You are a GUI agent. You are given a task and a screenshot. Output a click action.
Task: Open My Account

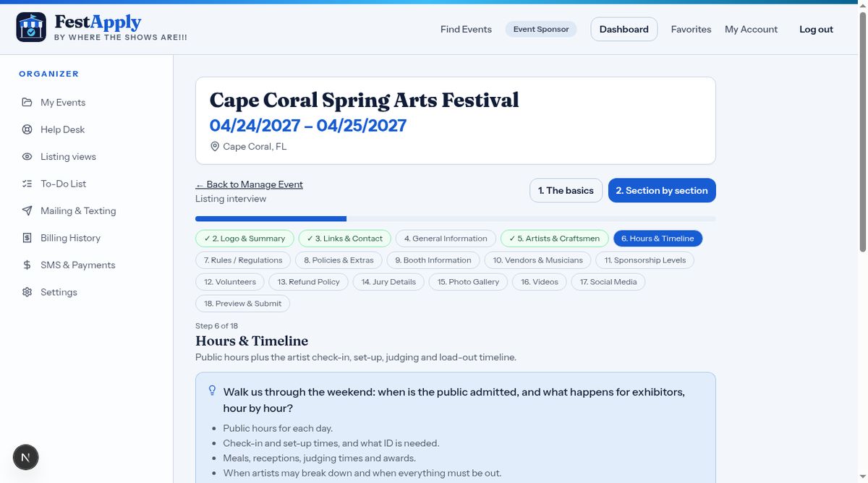coord(751,29)
